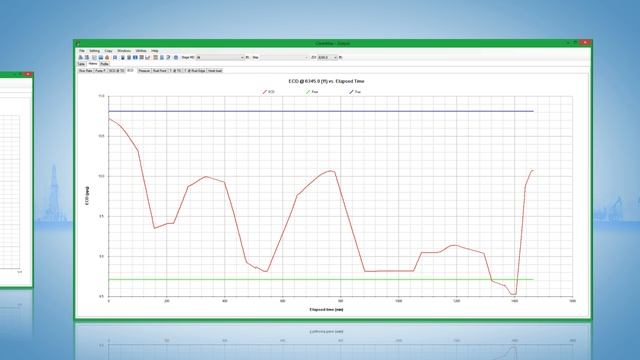Image resolution: width=640 pixels, height=360 pixels.
Task: Open the Windows menu
Action: pos(124,51)
